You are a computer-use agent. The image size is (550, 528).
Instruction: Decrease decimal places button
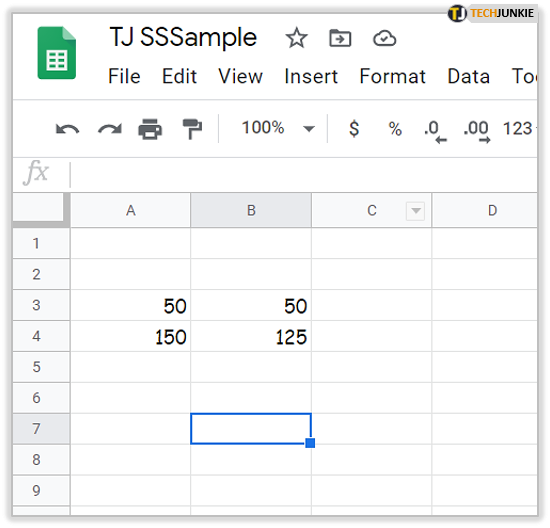(x=435, y=131)
